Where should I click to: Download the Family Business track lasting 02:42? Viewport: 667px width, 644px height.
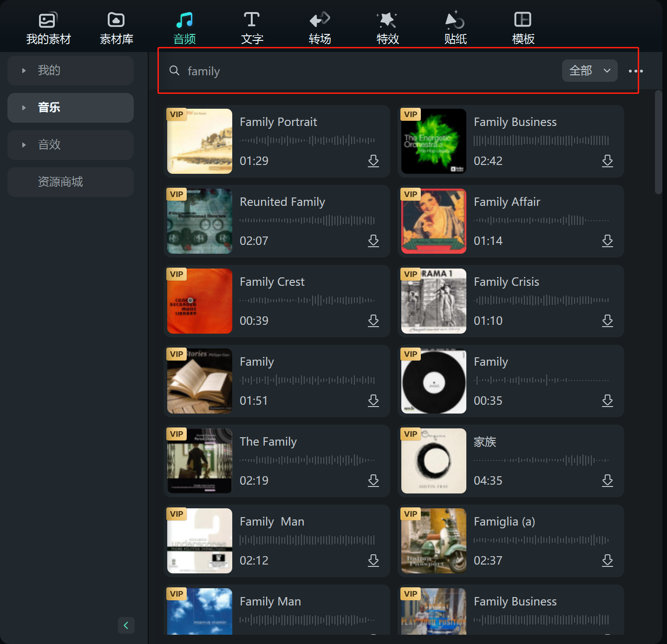coord(608,161)
